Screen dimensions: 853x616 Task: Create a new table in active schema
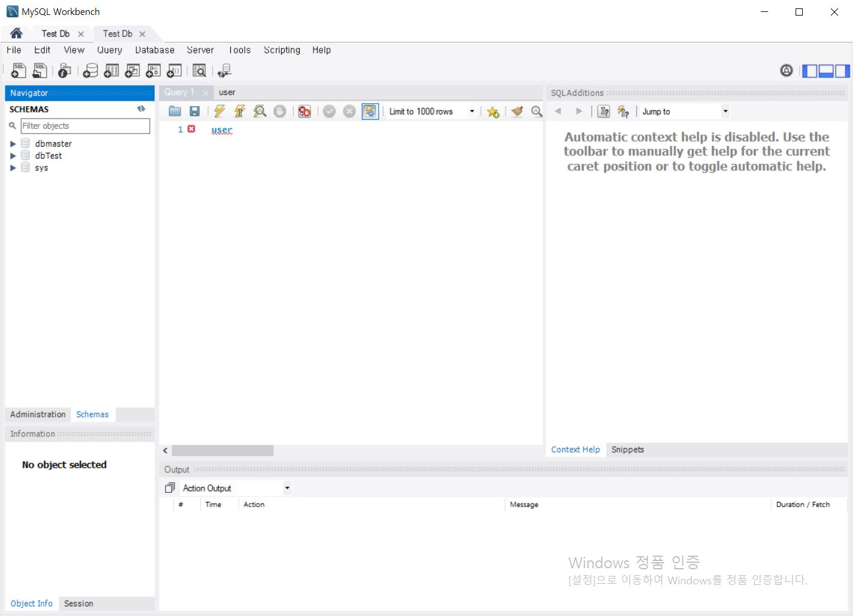(111, 71)
